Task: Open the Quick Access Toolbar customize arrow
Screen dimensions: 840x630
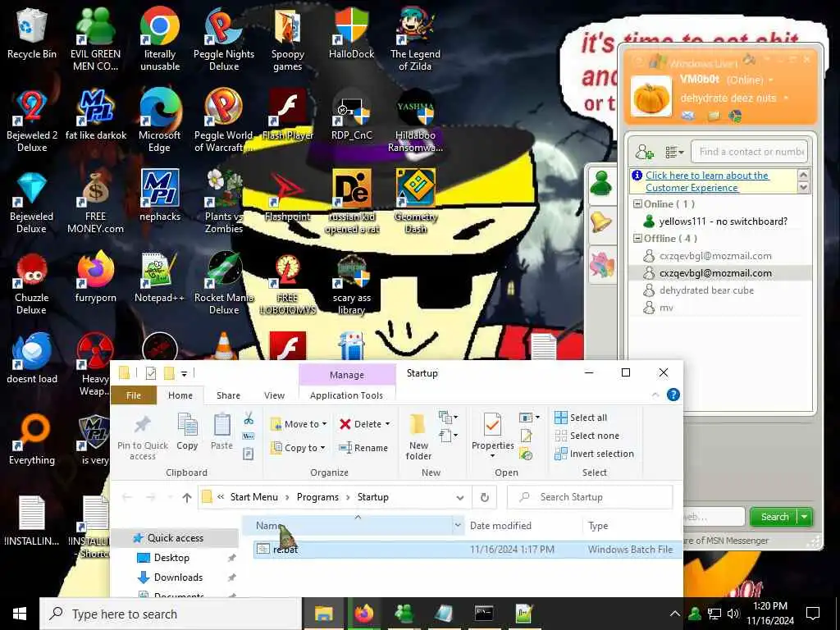Action: pyautogui.click(x=184, y=373)
